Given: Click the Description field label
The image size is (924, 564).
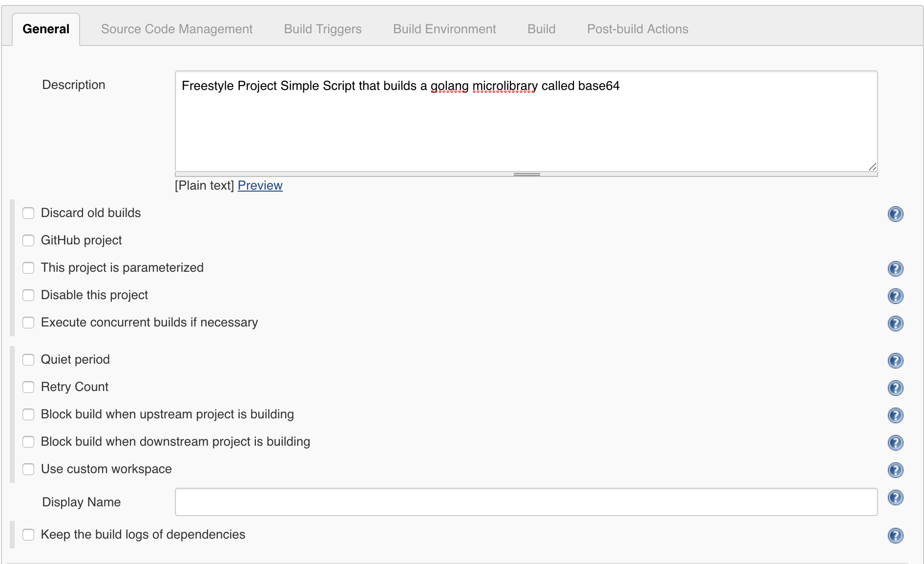Looking at the screenshot, I should point(74,85).
